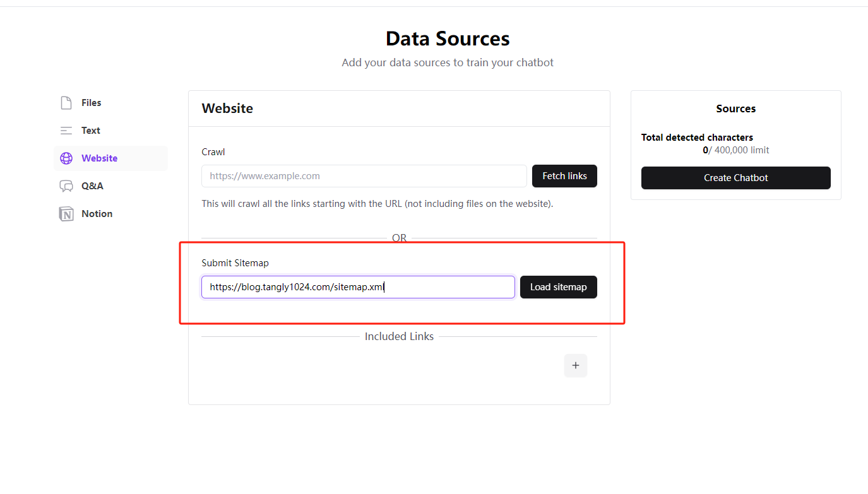Click the Q&A chat bubbles icon
Image resolution: width=868 pixels, height=494 pixels.
66,186
